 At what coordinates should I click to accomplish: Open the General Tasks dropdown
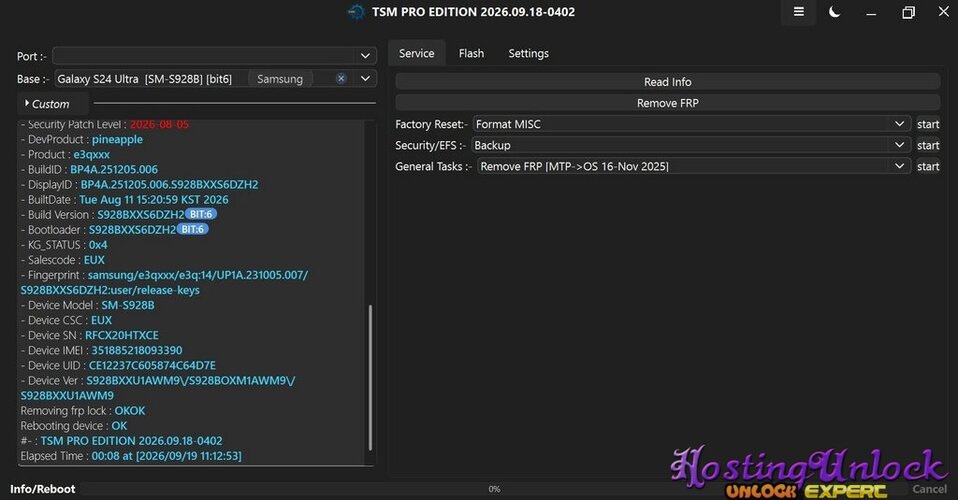pos(694,166)
